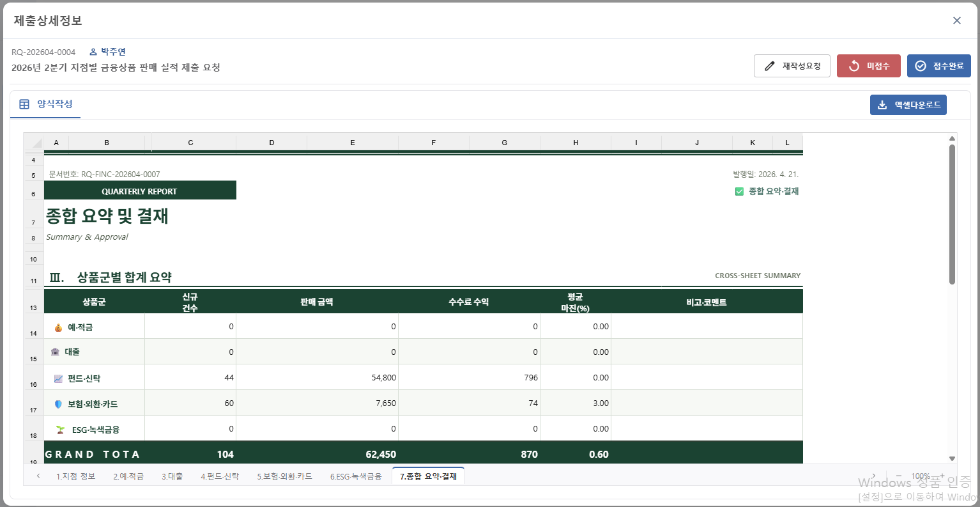Screen dimensions: 980x507
Task: Mark the submission as 미접수
Action: coord(869,66)
